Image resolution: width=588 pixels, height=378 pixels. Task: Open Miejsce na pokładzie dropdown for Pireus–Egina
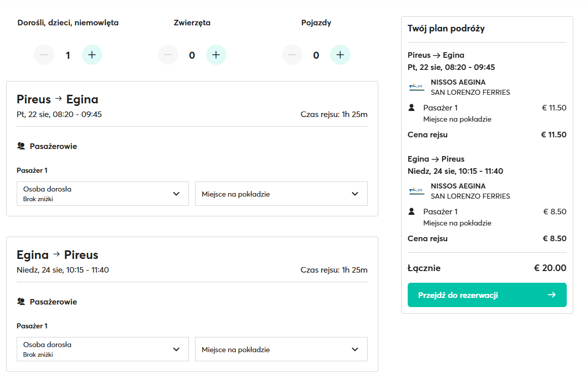point(281,194)
